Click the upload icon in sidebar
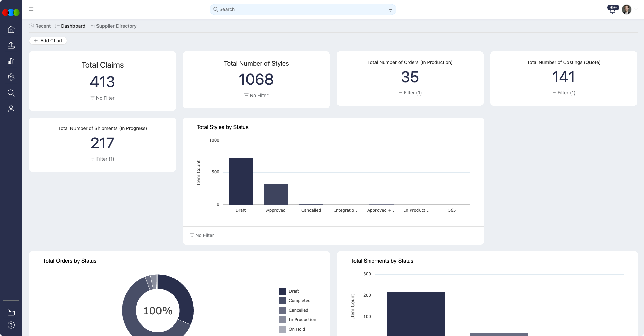 pyautogui.click(x=11, y=45)
